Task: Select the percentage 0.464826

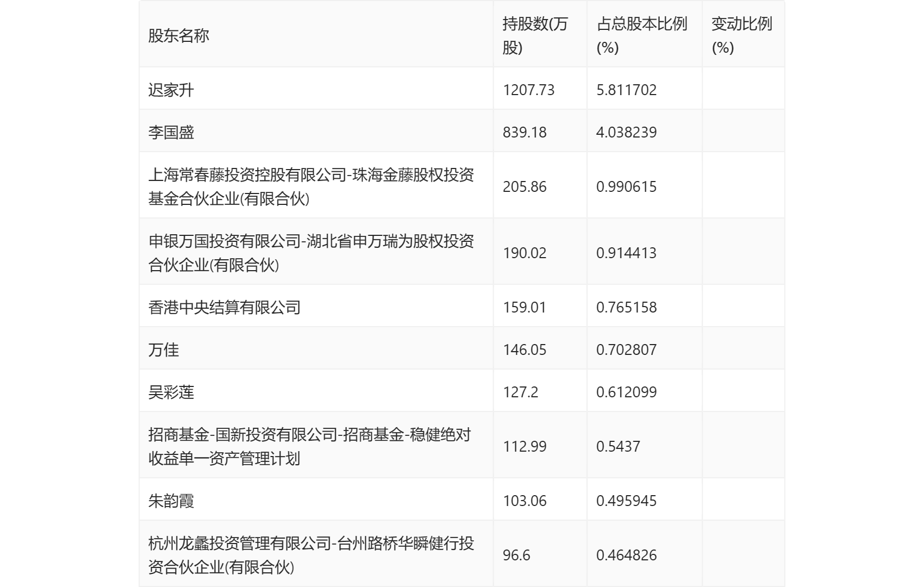Action: pos(627,555)
